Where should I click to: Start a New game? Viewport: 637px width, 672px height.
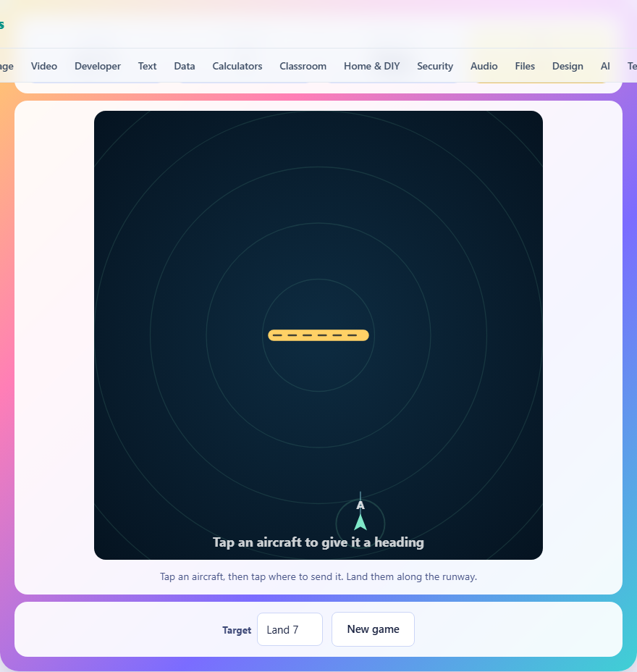tap(373, 629)
